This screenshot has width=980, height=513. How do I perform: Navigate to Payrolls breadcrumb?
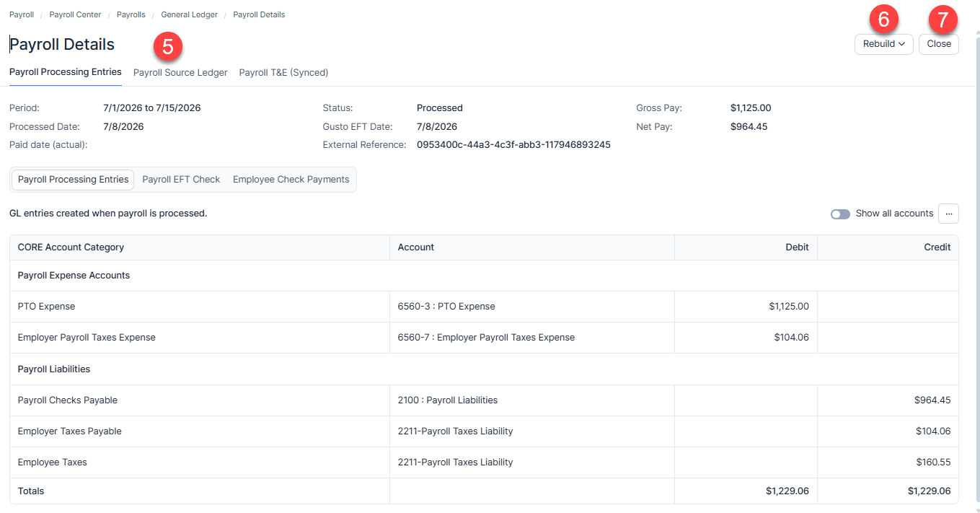pyautogui.click(x=131, y=14)
